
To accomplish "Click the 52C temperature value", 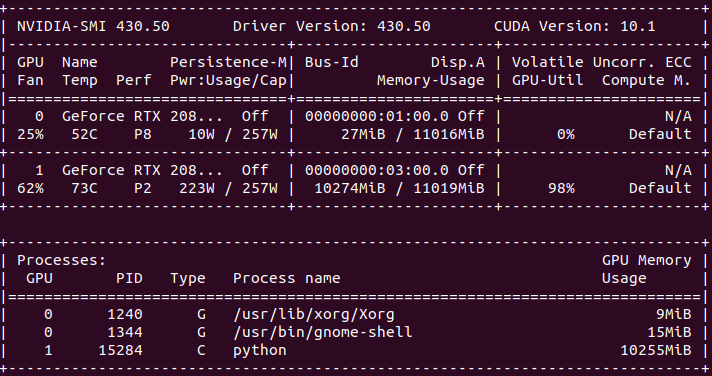I will tap(84, 134).
